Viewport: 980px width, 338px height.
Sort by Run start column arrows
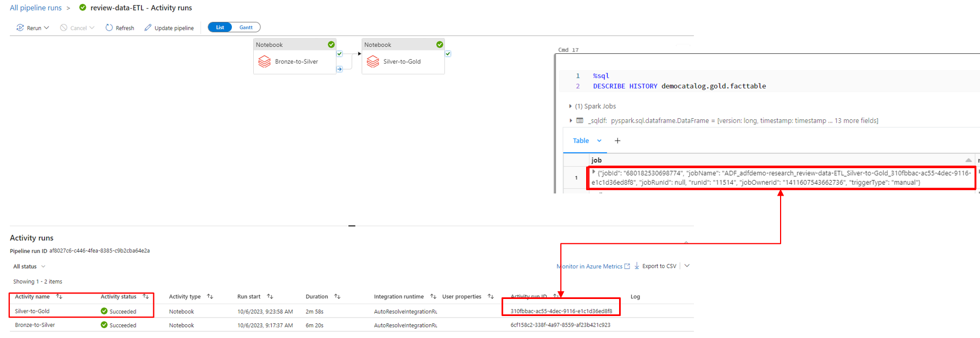[x=270, y=296]
